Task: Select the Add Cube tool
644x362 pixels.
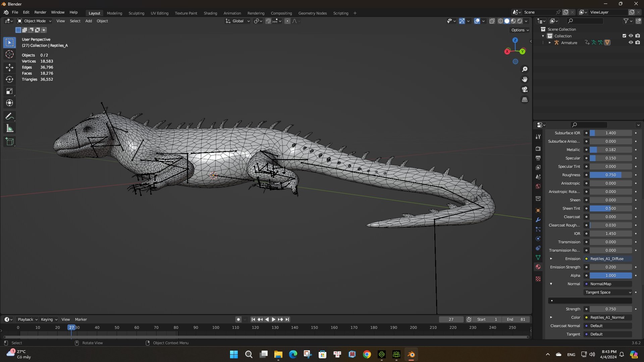Action: [9, 142]
